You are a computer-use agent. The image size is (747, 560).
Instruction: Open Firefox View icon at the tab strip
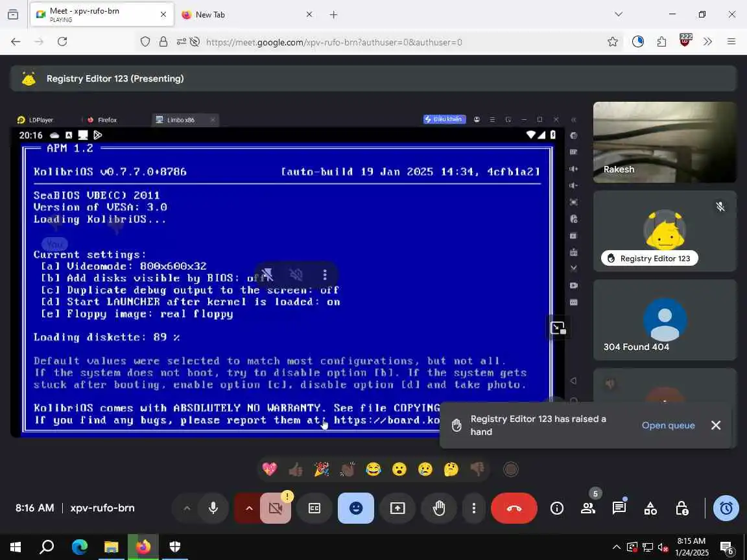(x=14, y=14)
